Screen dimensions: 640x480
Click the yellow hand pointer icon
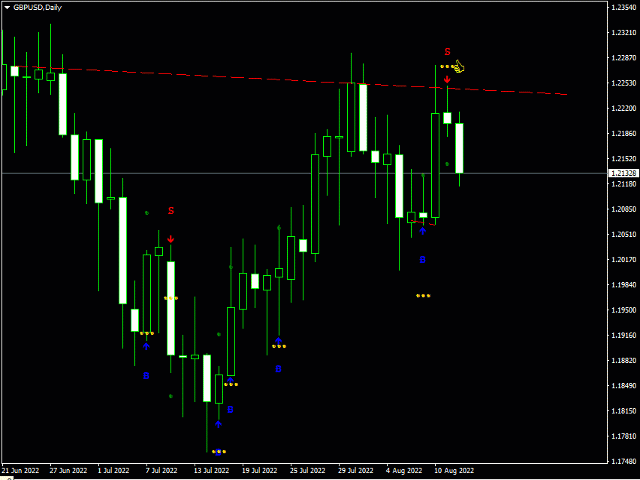pyautogui.click(x=458, y=67)
